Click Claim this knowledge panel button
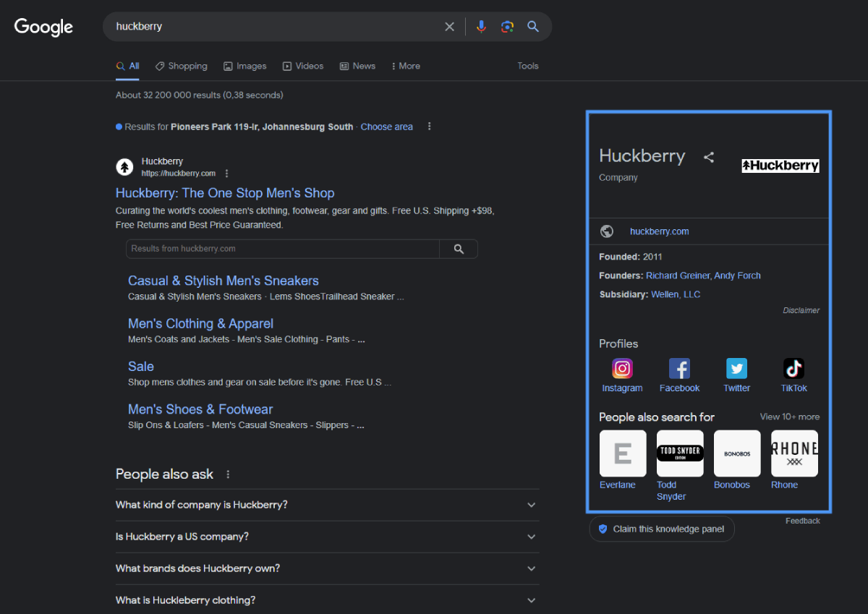868x614 pixels. point(661,529)
